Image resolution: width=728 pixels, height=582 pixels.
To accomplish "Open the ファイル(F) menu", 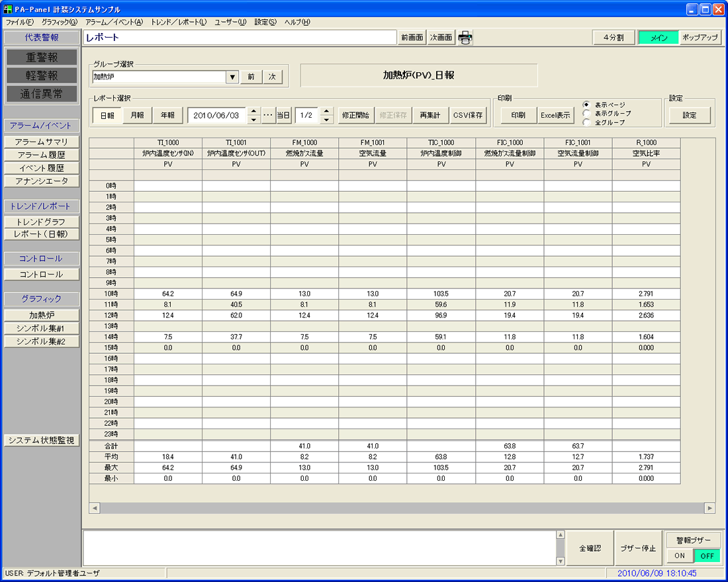I will coord(19,22).
